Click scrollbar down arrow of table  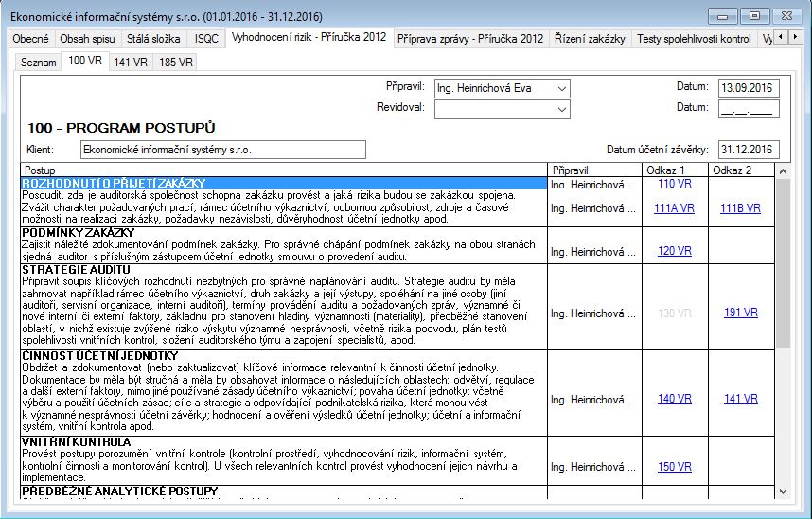pos(783,491)
